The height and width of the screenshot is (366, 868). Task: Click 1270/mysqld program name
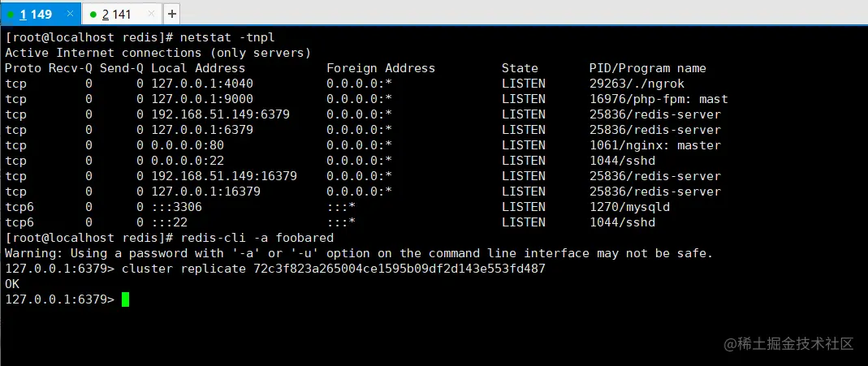pyautogui.click(x=629, y=207)
